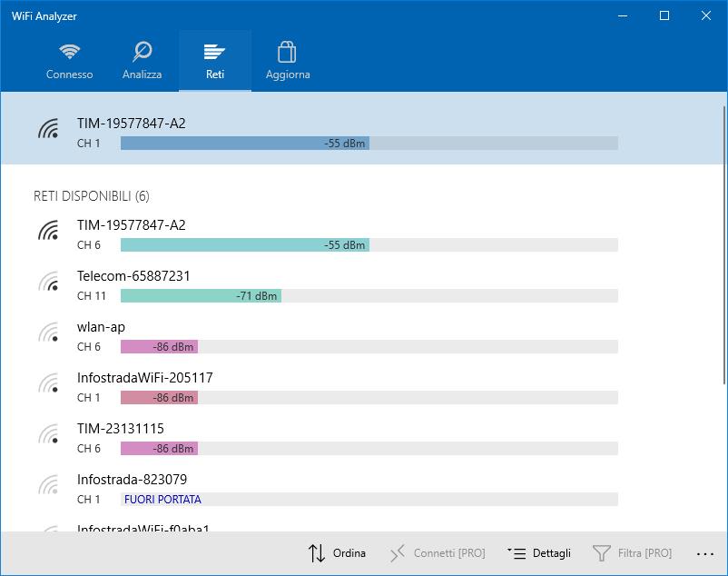The image size is (728, 576).
Task: Select network name TIM-19577847-A2 on CH 6
Action: [x=132, y=224]
